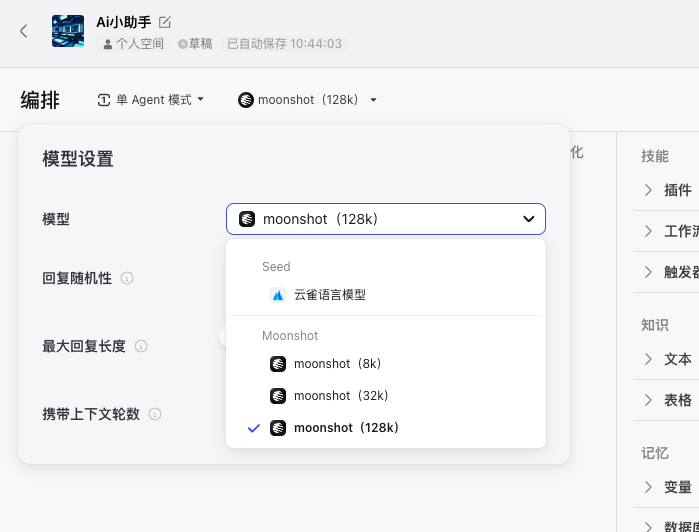Open the top moonshot (128k) model selector
This screenshot has height=532, width=699.
308,99
